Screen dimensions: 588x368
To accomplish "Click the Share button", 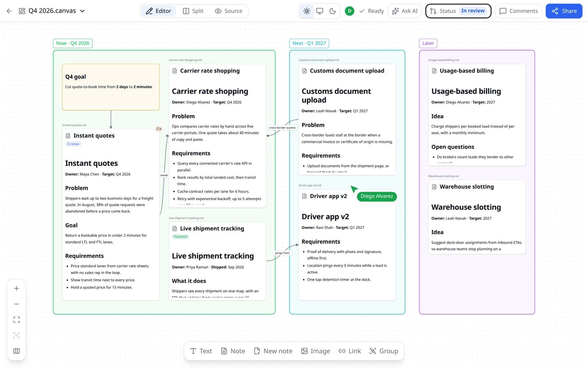I will pyautogui.click(x=564, y=11).
